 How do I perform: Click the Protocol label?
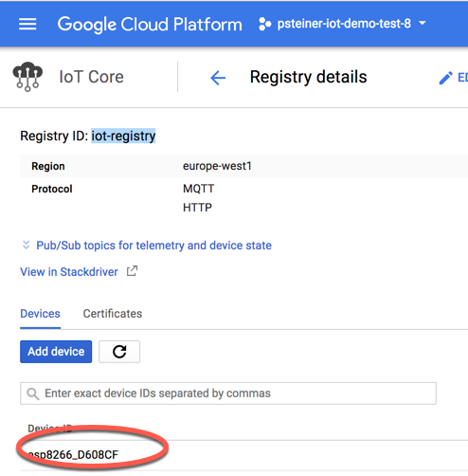point(52,189)
